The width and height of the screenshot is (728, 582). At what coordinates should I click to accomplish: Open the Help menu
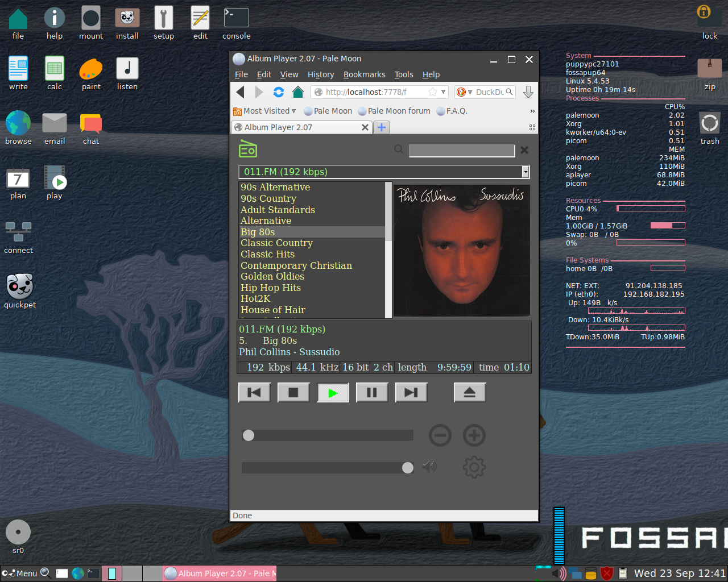coord(431,74)
